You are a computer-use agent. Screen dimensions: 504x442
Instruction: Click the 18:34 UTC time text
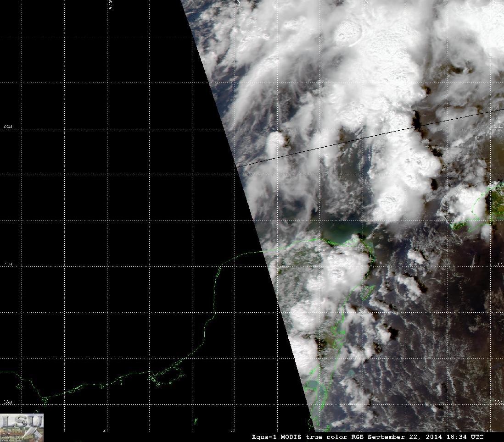(464, 437)
